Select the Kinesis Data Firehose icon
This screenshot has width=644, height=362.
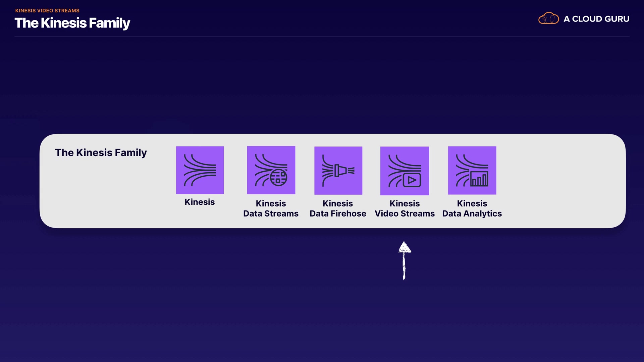click(x=338, y=170)
